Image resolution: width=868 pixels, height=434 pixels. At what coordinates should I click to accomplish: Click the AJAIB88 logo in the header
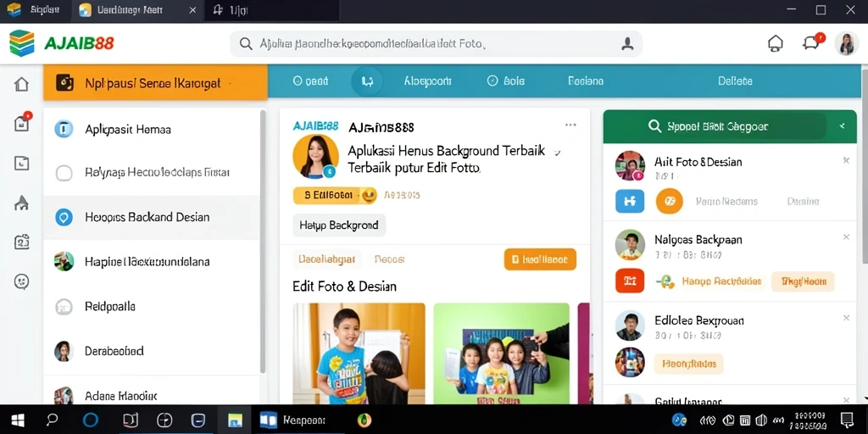point(62,44)
